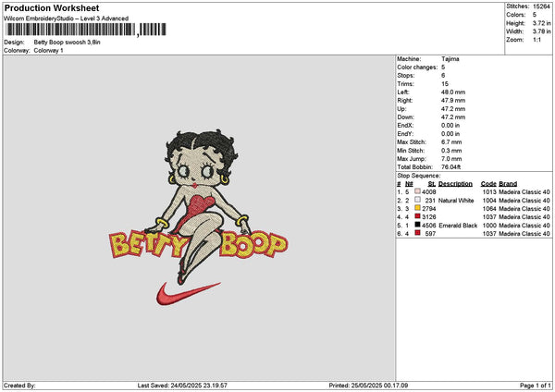The height and width of the screenshot is (392, 555).
Task: Click 'Wilcom EmbroideryStudio – Level 3 Advanced' text
Action: [67, 18]
